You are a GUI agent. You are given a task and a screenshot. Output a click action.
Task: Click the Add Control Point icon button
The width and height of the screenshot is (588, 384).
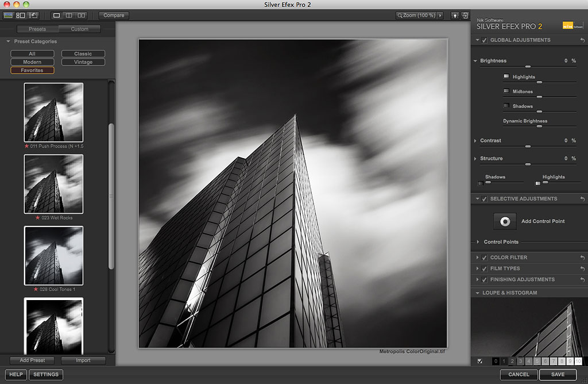505,221
